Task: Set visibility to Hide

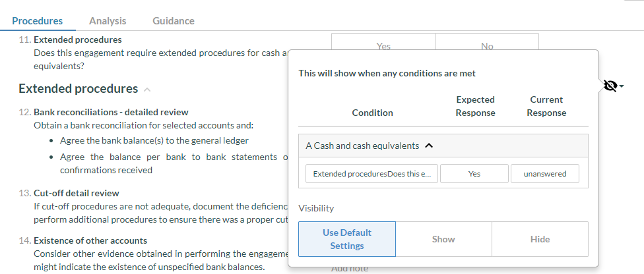Action: [x=540, y=239]
